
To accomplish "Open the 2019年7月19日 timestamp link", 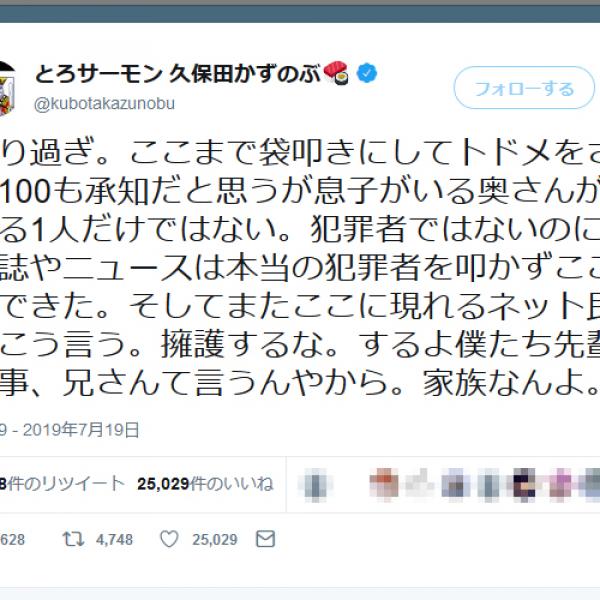I will tap(81, 430).
